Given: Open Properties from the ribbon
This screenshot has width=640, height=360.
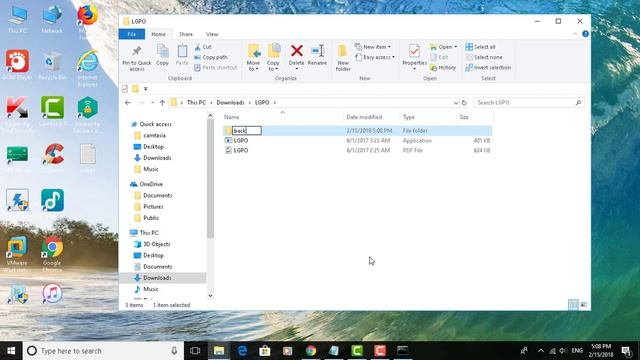Looking at the screenshot, I should pyautogui.click(x=414, y=57).
